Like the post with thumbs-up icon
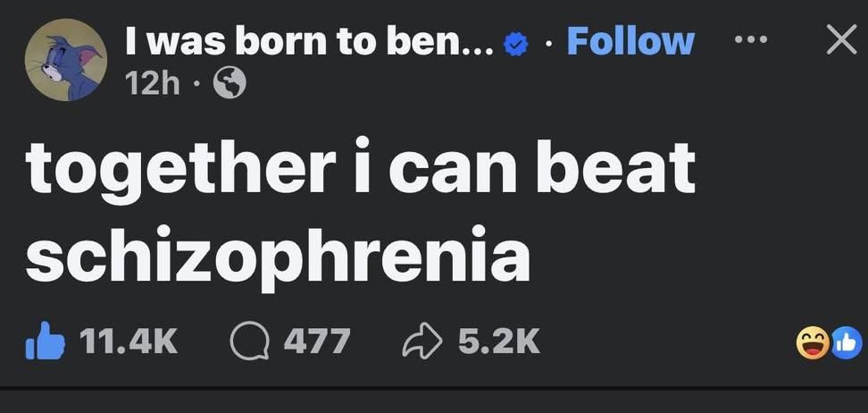Image resolution: width=868 pixels, height=413 pixels. coord(45,341)
